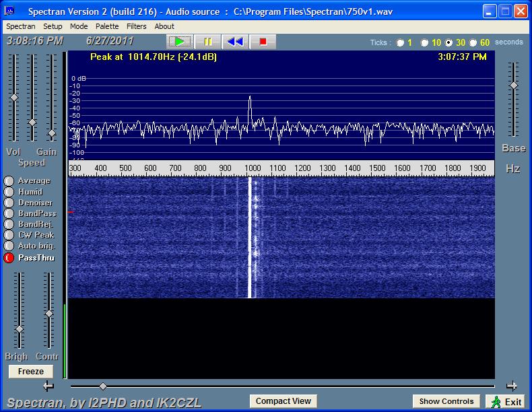Screen dimensions: 532x412
Task: Click the spectrum peak at 1014 Hz
Action: (250, 97)
